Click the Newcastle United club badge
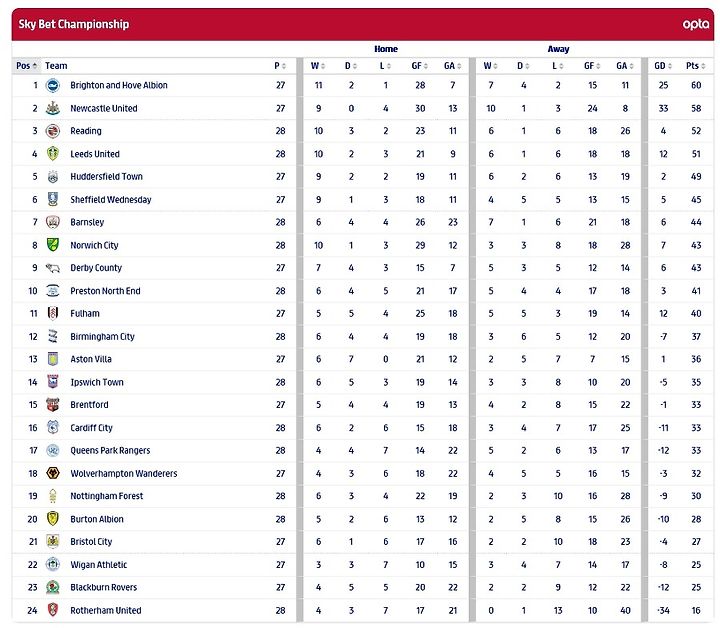Screen dimensions: 720x628 click(53, 108)
